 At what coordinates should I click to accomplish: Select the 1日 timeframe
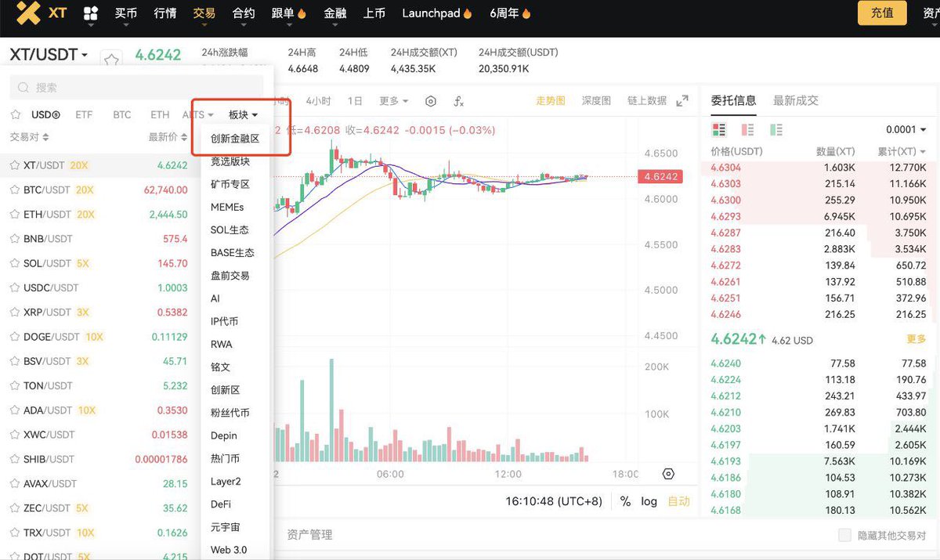click(x=355, y=101)
